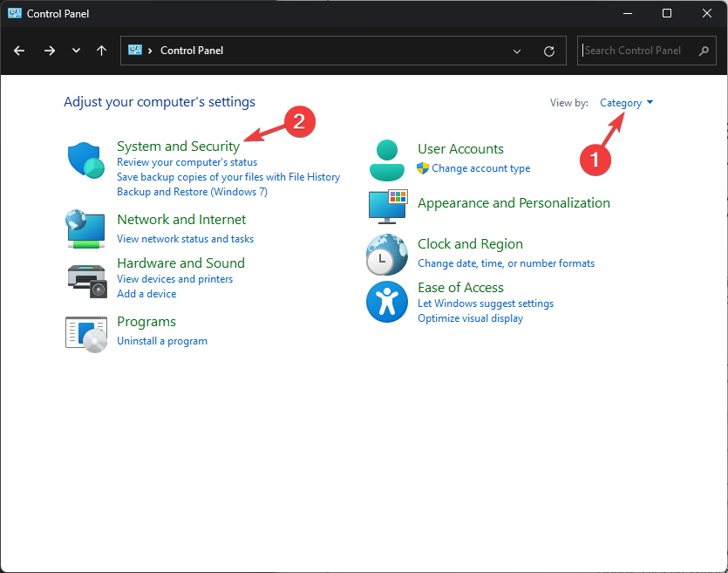Click the System and Security shield icon
The height and width of the screenshot is (573, 728).
86,160
